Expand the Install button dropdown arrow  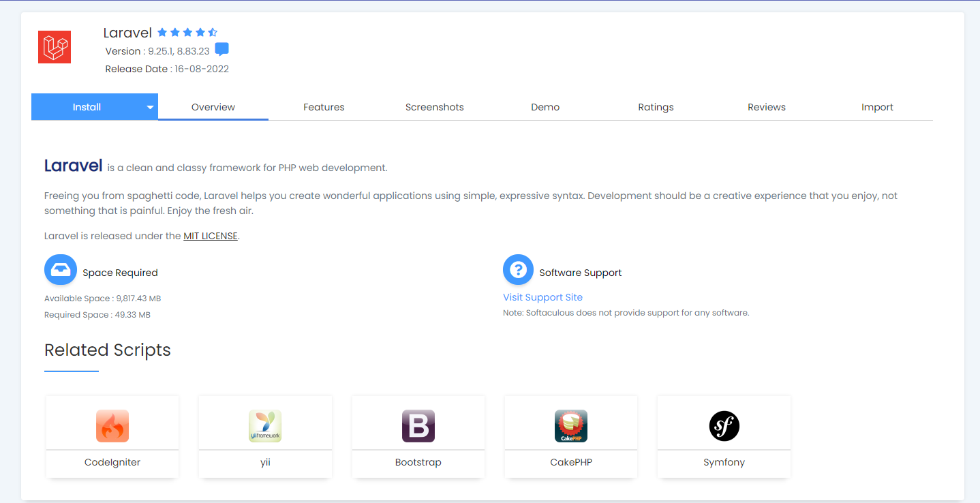point(150,107)
